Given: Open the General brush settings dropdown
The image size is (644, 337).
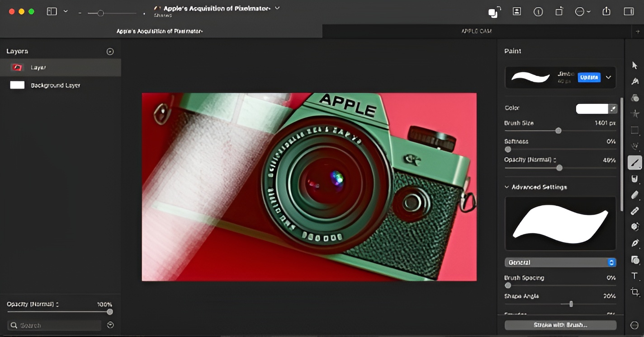Looking at the screenshot, I should pos(560,262).
